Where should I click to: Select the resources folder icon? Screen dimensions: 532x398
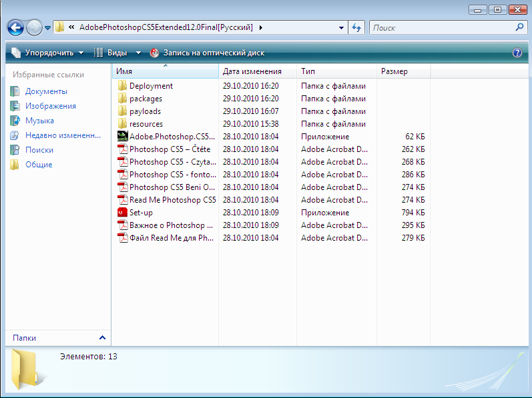(x=122, y=123)
